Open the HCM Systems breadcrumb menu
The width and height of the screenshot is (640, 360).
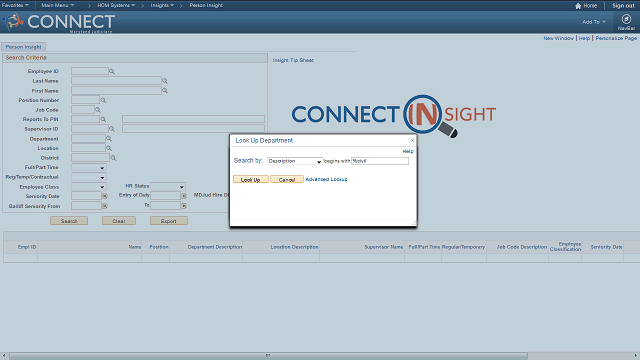tap(116, 5)
